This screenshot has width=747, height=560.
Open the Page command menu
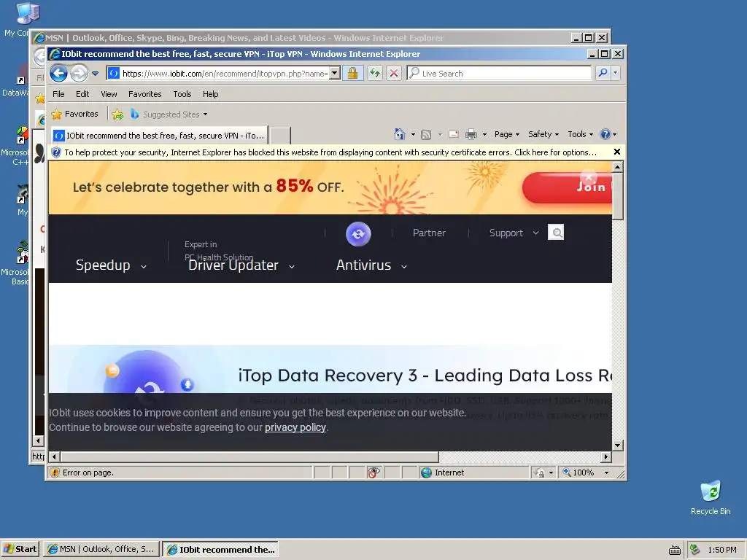click(x=506, y=134)
